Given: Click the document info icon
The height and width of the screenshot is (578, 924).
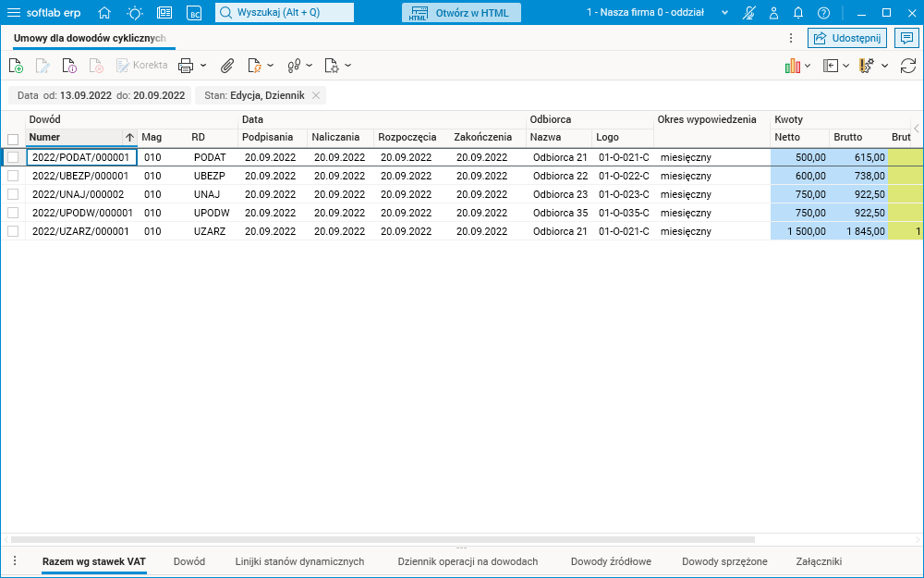Looking at the screenshot, I should (69, 66).
